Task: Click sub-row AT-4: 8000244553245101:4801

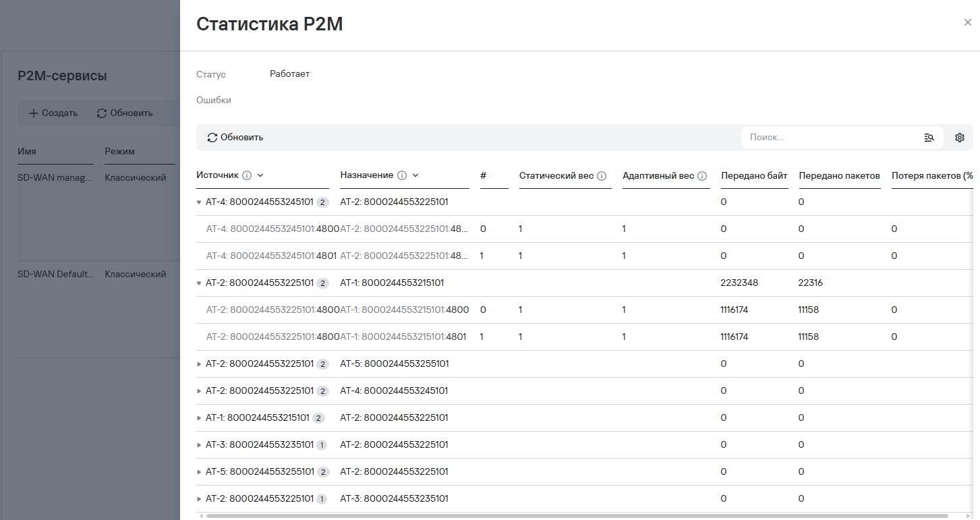Action: 271,256
